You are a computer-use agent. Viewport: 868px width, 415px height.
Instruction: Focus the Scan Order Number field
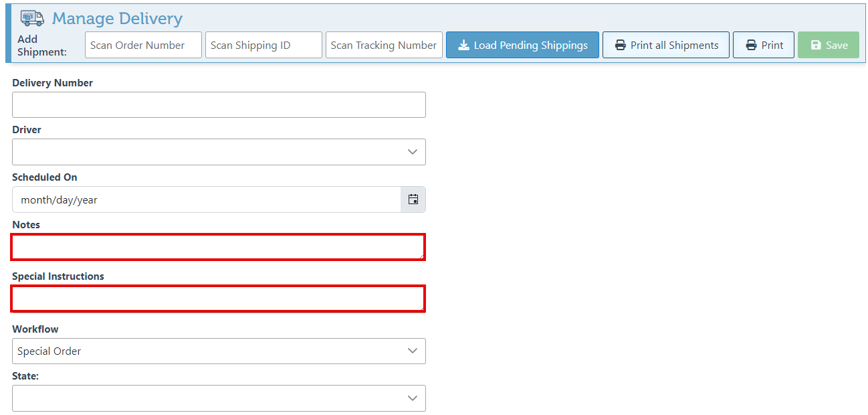143,45
